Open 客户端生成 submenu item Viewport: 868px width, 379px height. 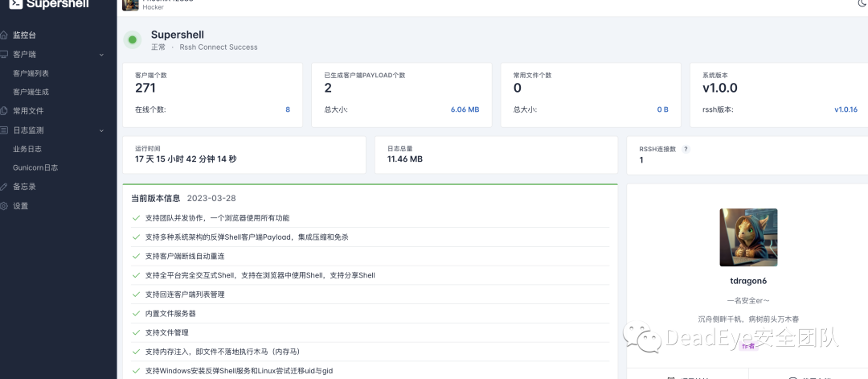[31, 92]
